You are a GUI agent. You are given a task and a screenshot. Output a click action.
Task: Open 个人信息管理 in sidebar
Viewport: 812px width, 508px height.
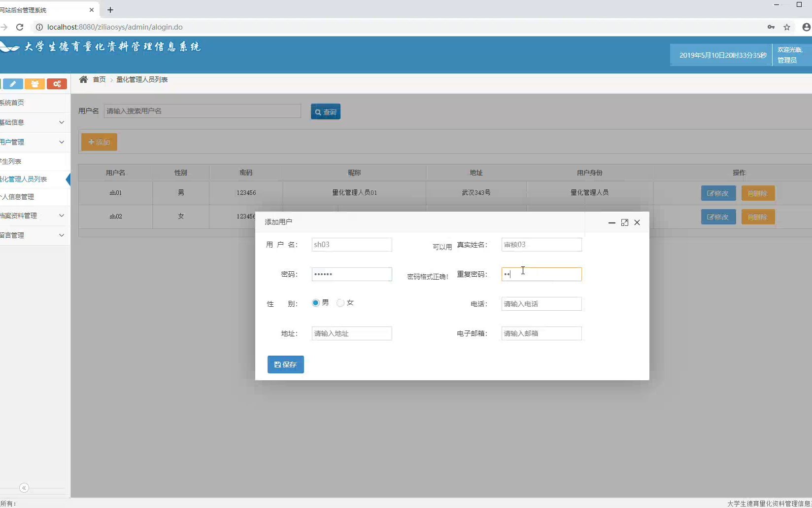pos(33,197)
